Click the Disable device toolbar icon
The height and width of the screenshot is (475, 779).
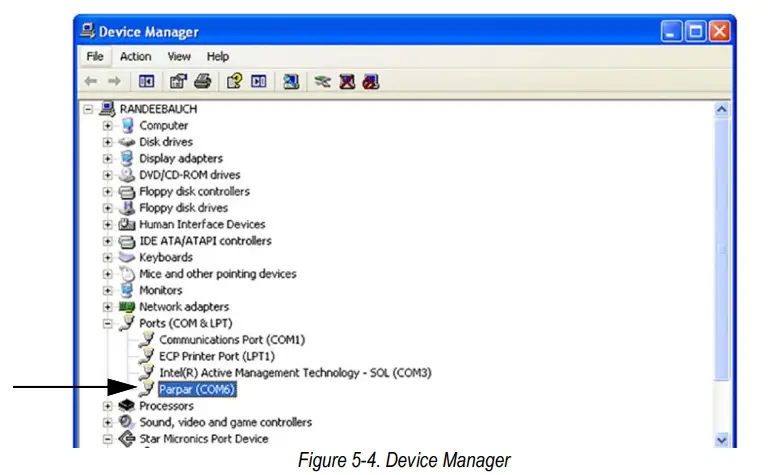coord(370,82)
